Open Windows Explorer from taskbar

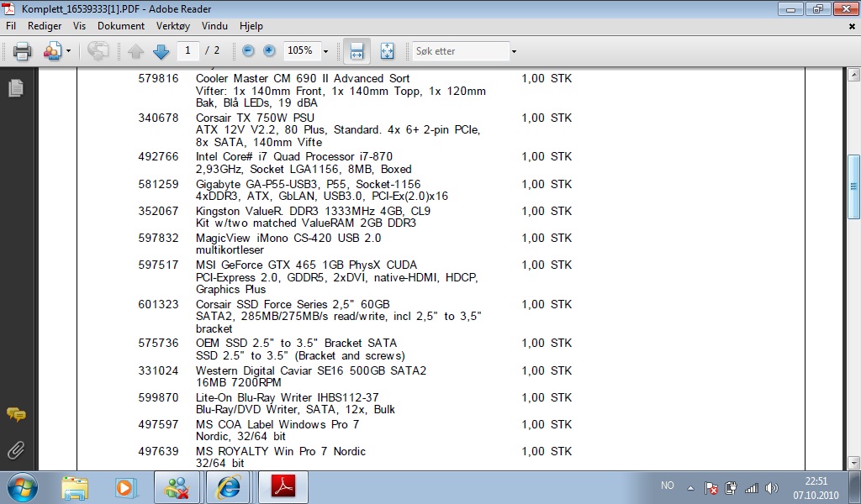[75, 487]
